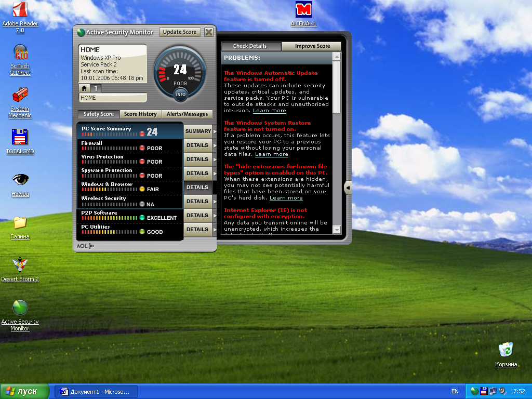Click the PC Utilities score bar
Viewport: 532px width, 399px height.
click(109, 232)
